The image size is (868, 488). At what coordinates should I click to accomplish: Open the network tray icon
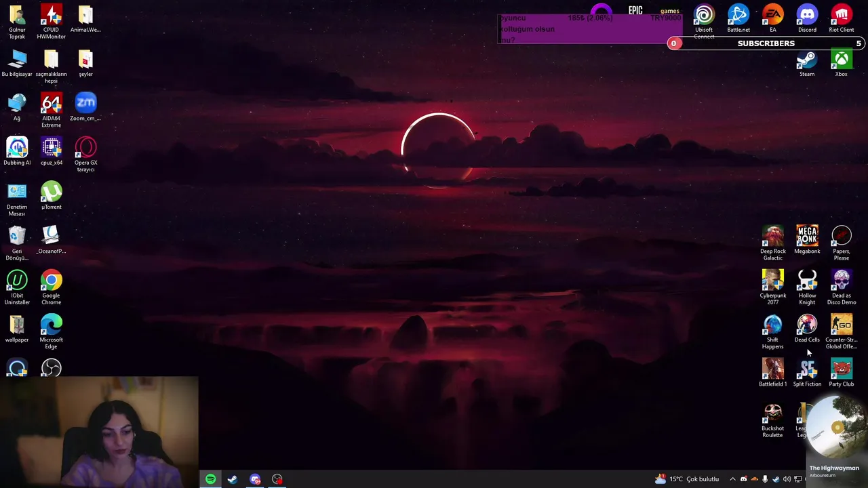pos(797,479)
